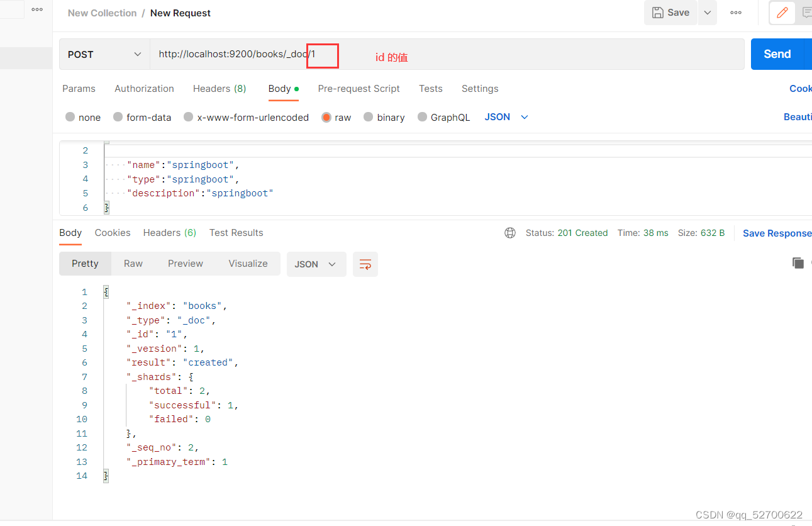
Task: Select the raw body radio option
Action: pyautogui.click(x=326, y=117)
